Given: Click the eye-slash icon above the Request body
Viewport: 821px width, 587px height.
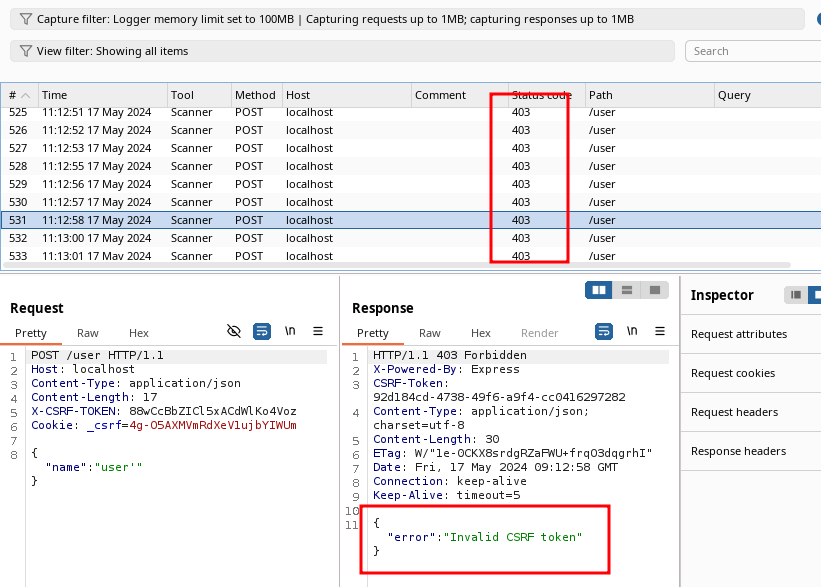Looking at the screenshot, I should coord(233,331).
